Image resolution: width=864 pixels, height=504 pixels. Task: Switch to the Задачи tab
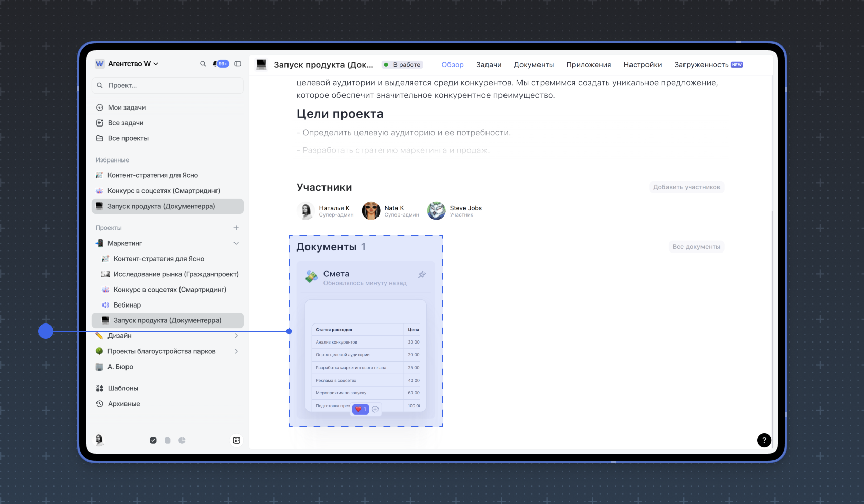[489, 65]
